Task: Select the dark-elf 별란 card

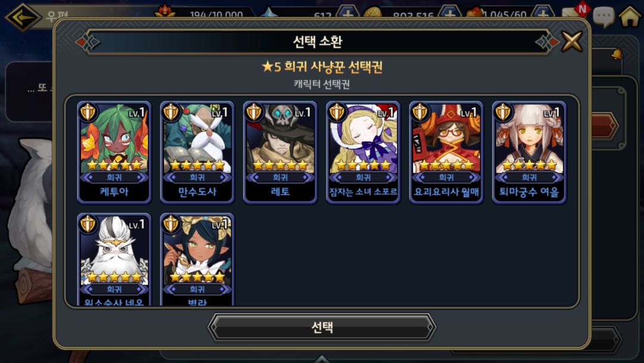Action: coord(197,259)
